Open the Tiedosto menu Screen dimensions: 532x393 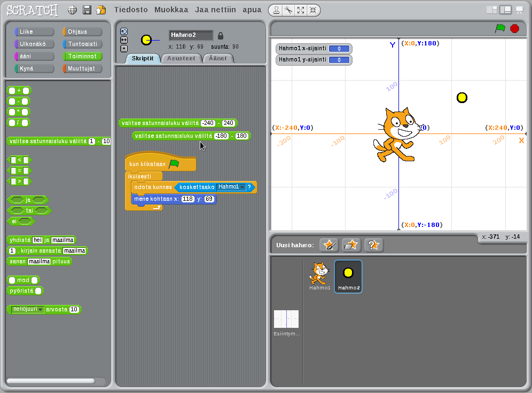[131, 10]
